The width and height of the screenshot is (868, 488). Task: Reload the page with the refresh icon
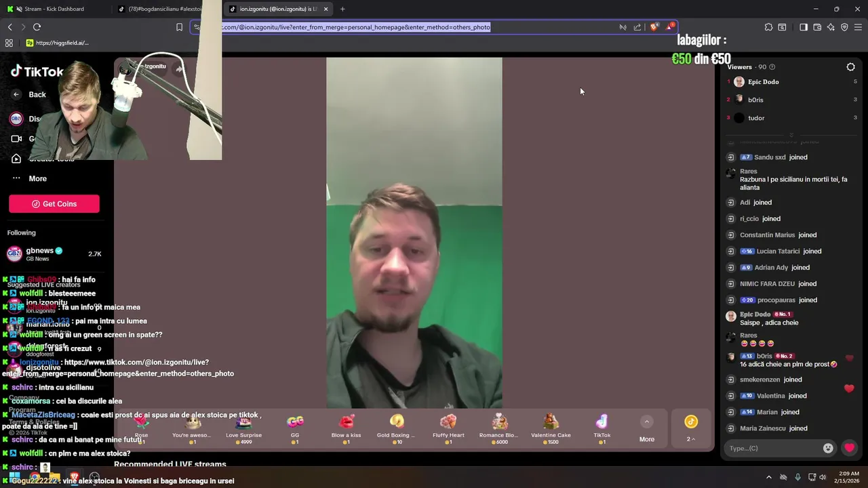tap(37, 27)
